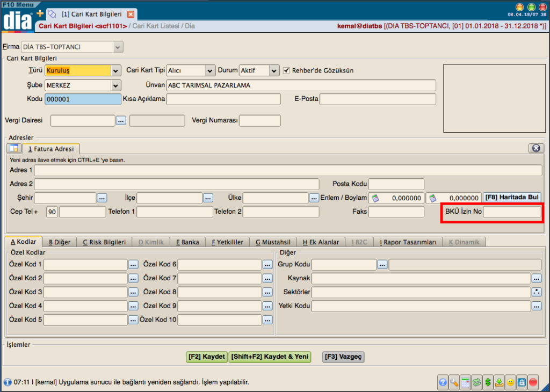Expand the Durum dropdown
The height and width of the screenshot is (392, 550).
[x=274, y=70]
